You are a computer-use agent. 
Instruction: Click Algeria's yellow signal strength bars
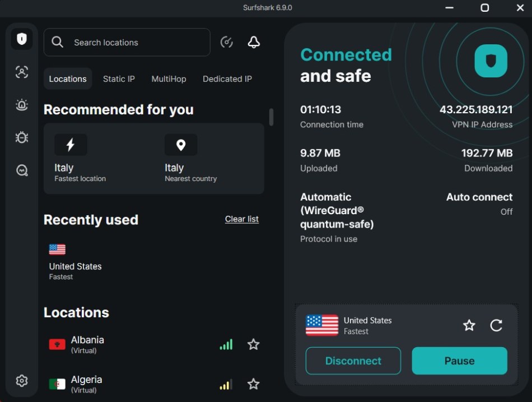(226, 384)
